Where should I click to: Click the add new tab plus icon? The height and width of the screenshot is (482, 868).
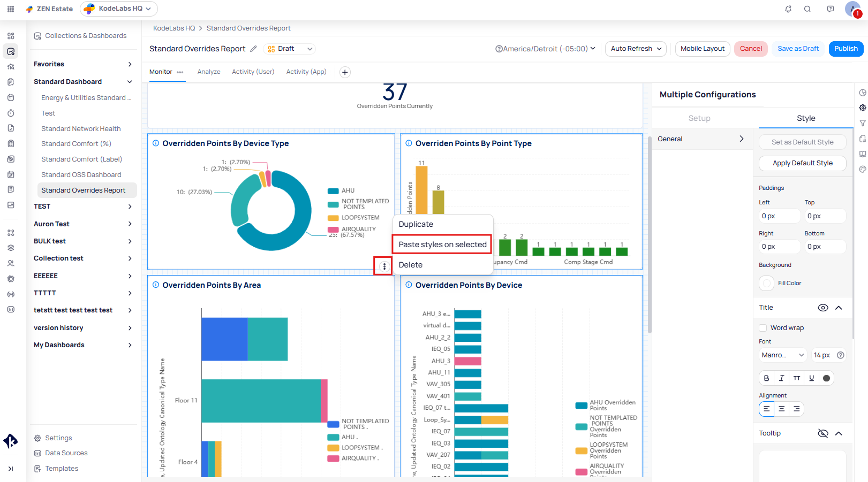click(345, 72)
